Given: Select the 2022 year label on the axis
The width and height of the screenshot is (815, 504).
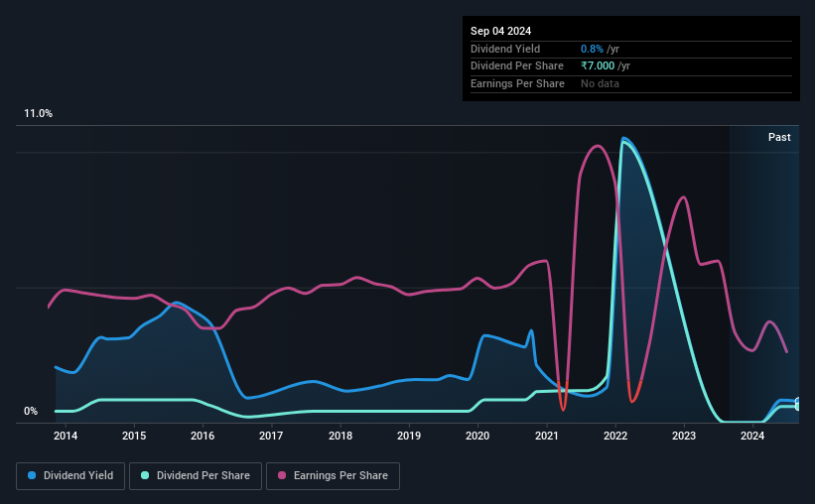Looking at the screenshot, I should [x=615, y=436].
